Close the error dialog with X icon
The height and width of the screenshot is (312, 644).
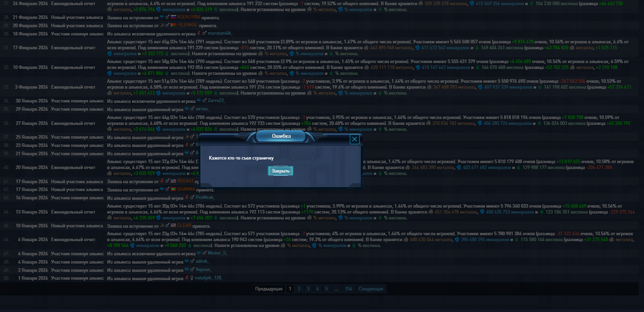[355, 139]
